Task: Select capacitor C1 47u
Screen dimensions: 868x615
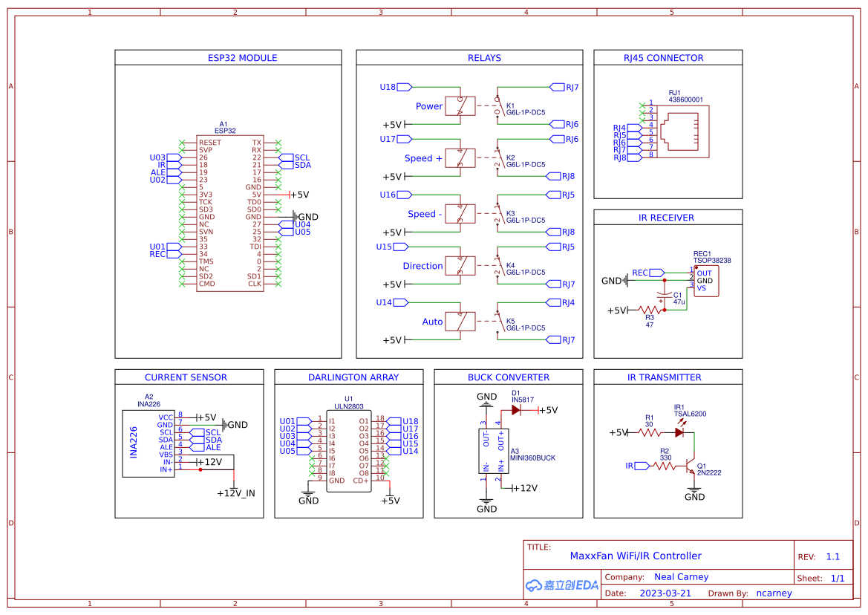Action: pyautogui.click(x=663, y=296)
